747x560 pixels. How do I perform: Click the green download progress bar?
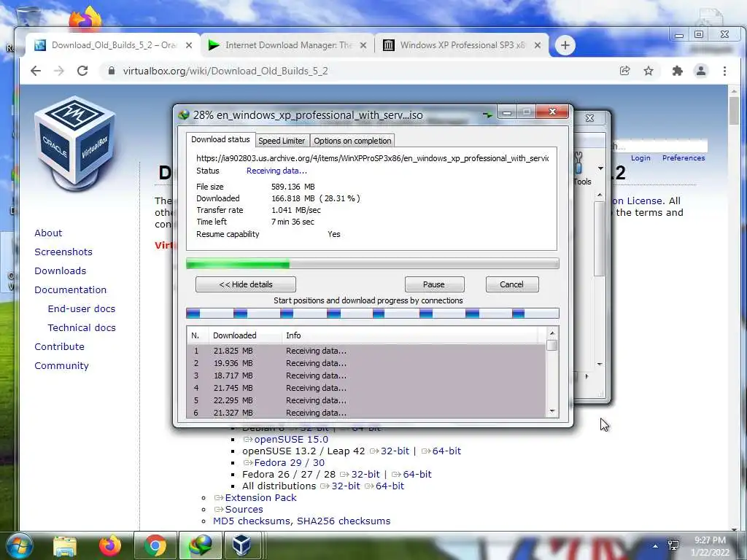point(373,264)
